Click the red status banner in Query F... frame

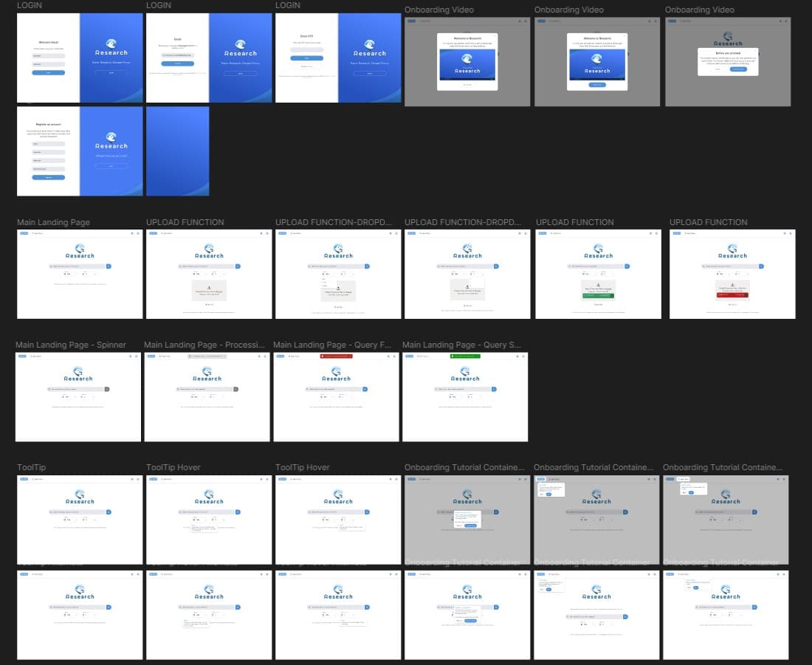(x=336, y=356)
